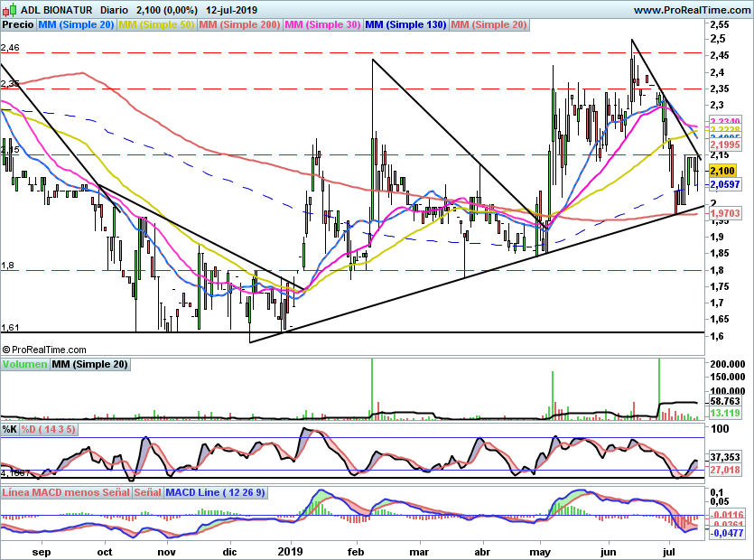Select the Precio panel label
Image resolution: width=754 pixels, height=560 pixels.
click(x=18, y=24)
